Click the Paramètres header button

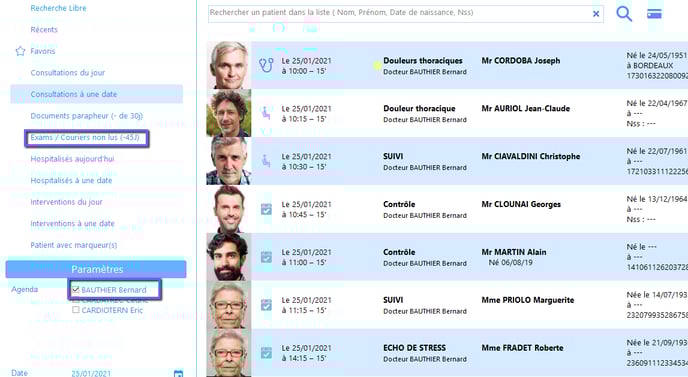(96, 269)
